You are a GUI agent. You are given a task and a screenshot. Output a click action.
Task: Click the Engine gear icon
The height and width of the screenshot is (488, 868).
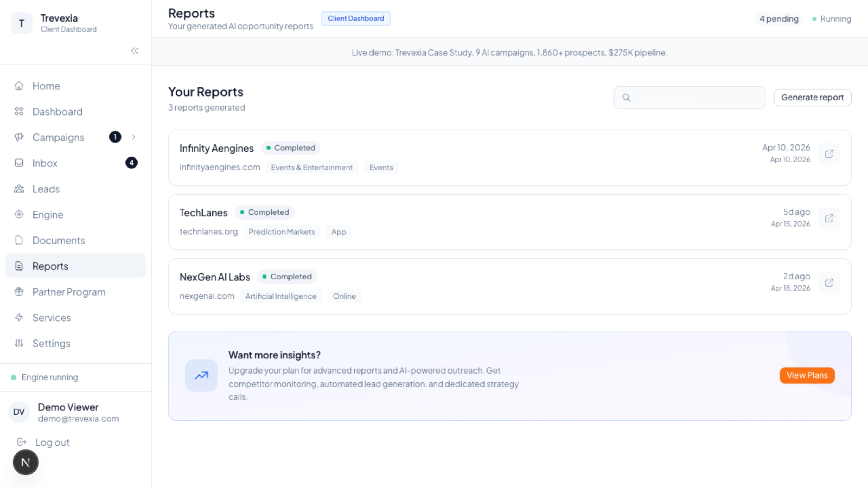19,214
